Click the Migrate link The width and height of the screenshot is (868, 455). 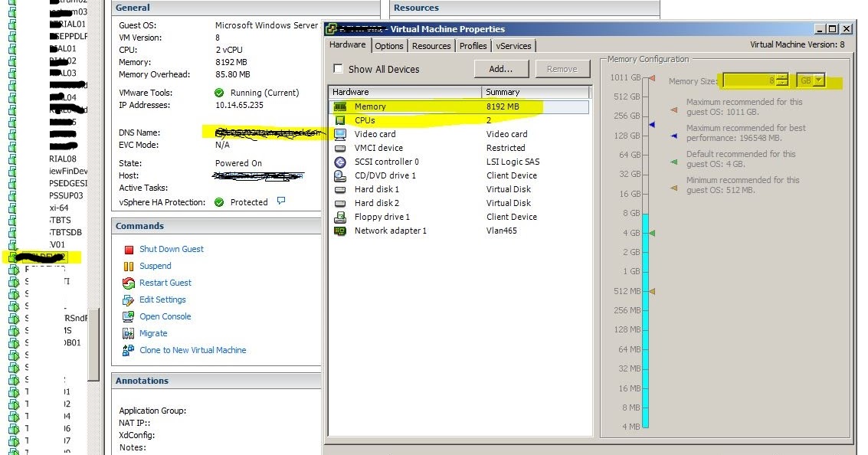click(153, 333)
